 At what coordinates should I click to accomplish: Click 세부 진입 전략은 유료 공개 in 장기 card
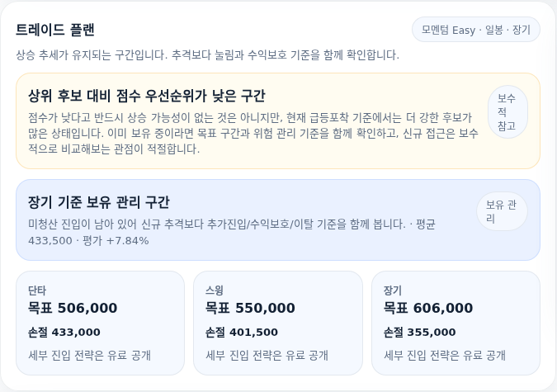(445, 355)
